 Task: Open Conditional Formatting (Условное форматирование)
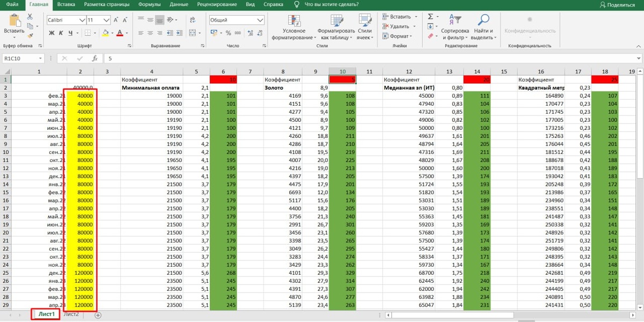pos(294,27)
